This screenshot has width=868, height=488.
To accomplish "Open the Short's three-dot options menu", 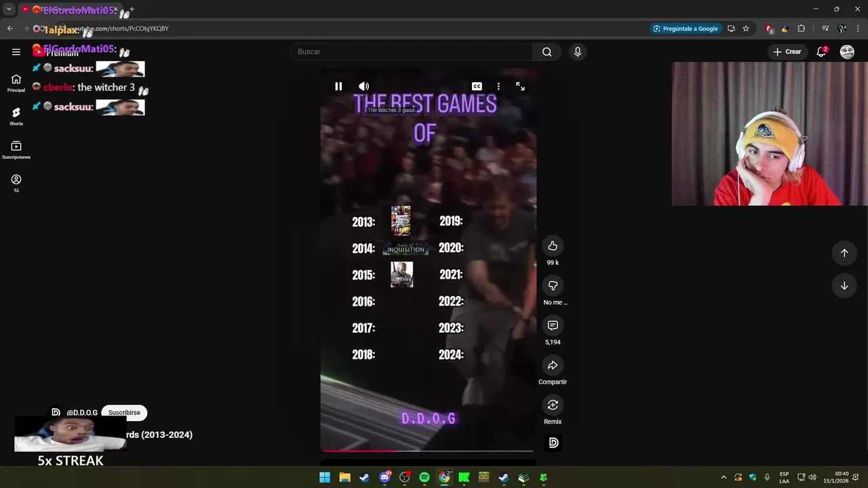I will pyautogui.click(x=498, y=86).
